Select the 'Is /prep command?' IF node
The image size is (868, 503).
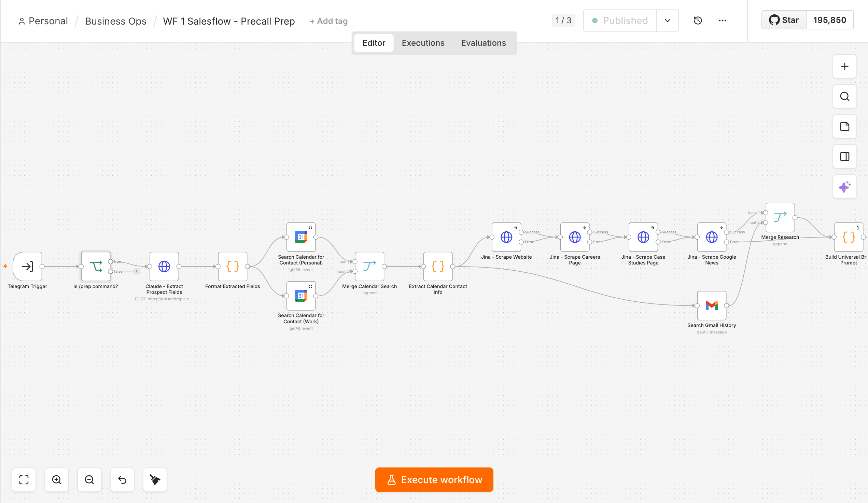[x=96, y=266]
